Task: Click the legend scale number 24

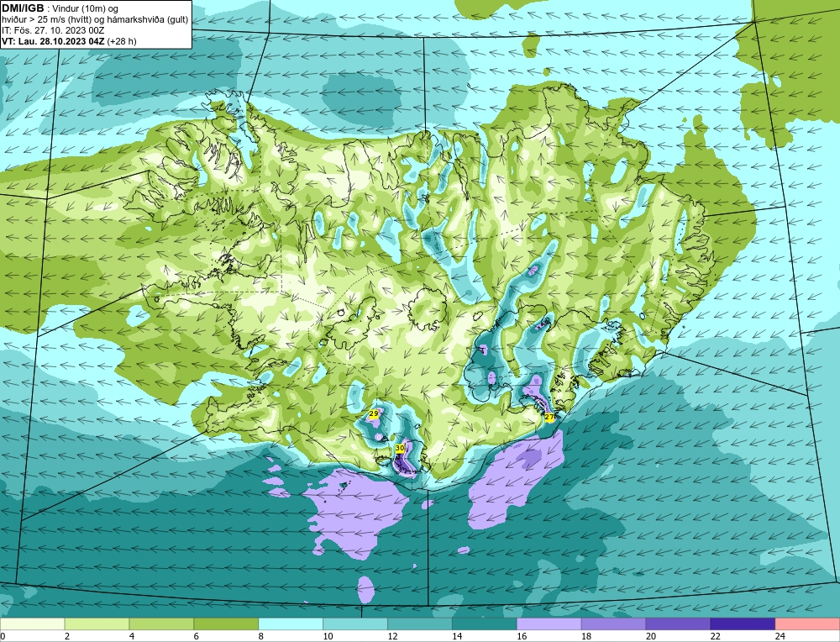Action: [x=780, y=637]
